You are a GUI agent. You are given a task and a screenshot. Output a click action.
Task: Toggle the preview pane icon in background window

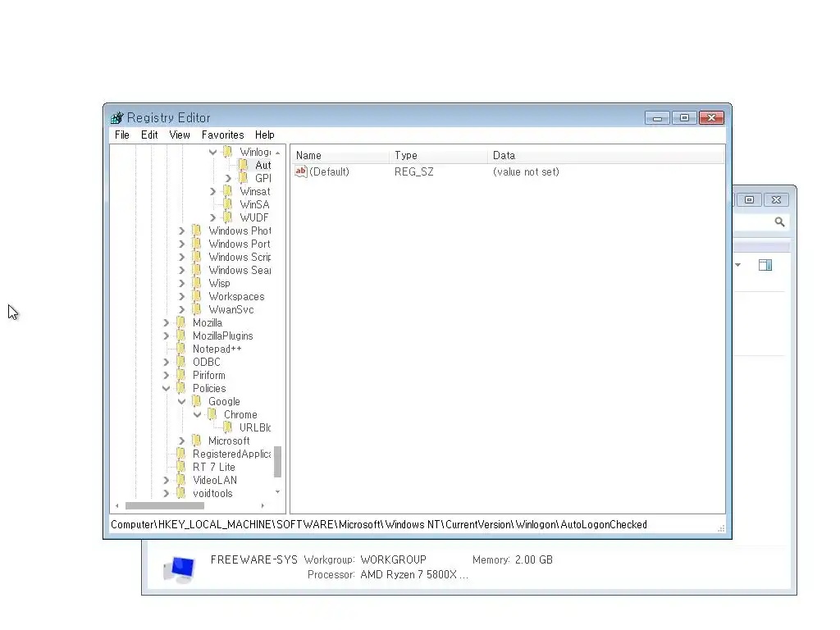click(765, 265)
